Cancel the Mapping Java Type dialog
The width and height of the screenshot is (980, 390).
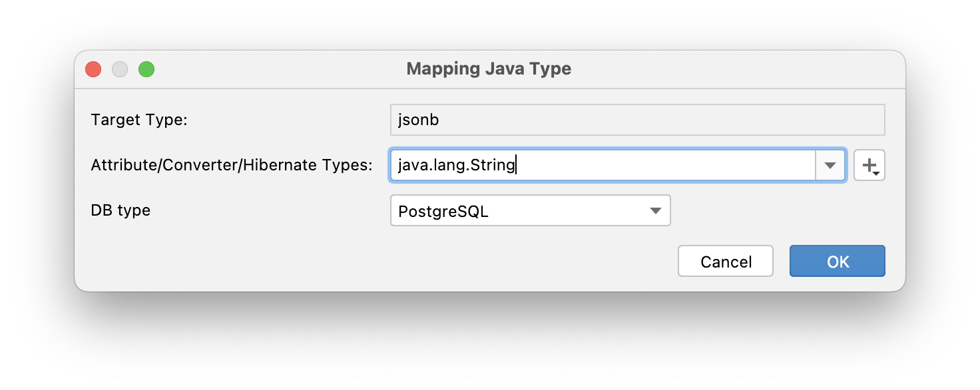point(725,261)
